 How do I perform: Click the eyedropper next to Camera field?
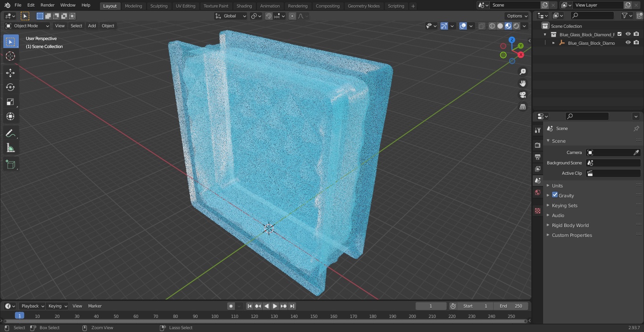tap(636, 153)
